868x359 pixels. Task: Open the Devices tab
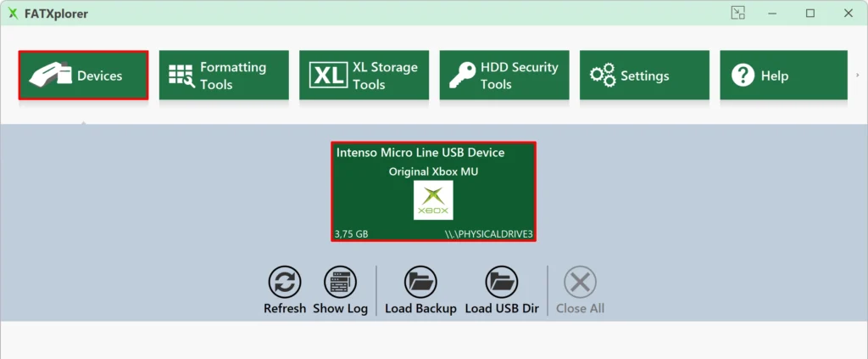coord(84,76)
